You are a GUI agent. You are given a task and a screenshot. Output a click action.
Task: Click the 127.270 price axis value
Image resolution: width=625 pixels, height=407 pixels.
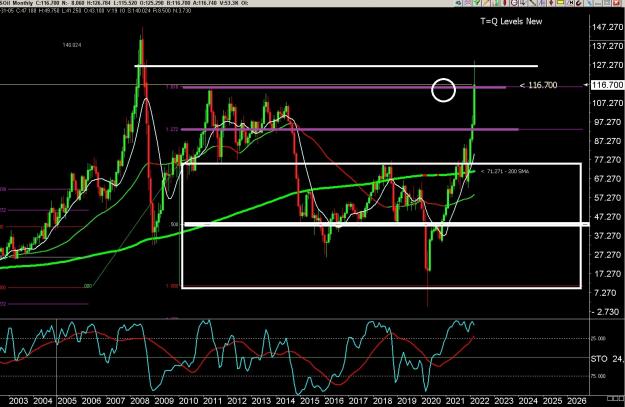[x=607, y=65]
